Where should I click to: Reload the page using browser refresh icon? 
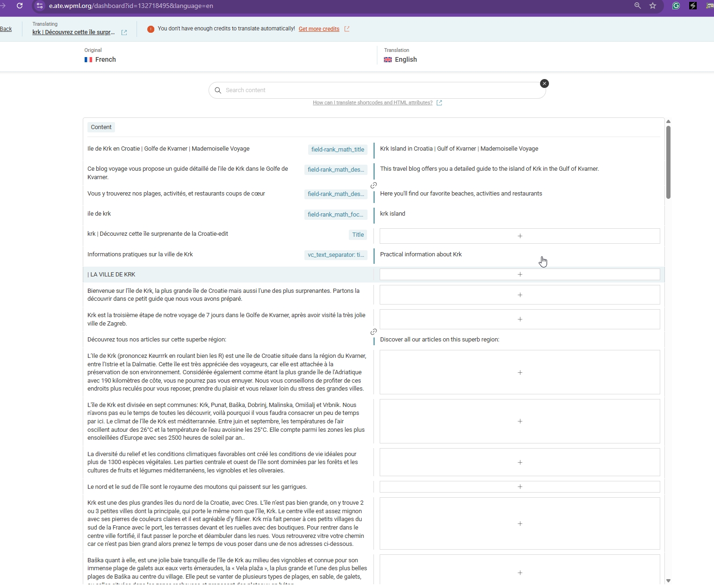tap(20, 6)
